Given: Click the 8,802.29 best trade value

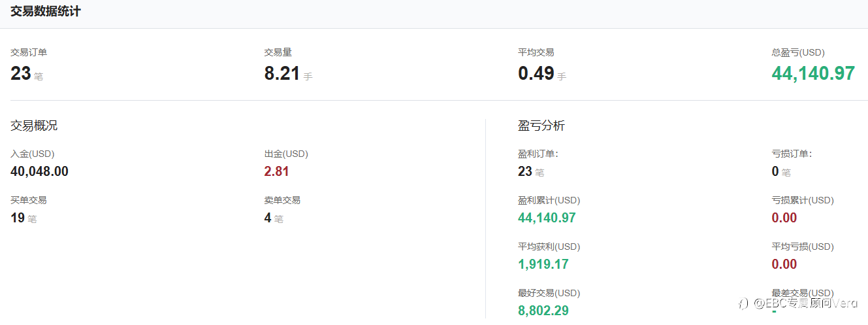Looking at the screenshot, I should 543,311.
